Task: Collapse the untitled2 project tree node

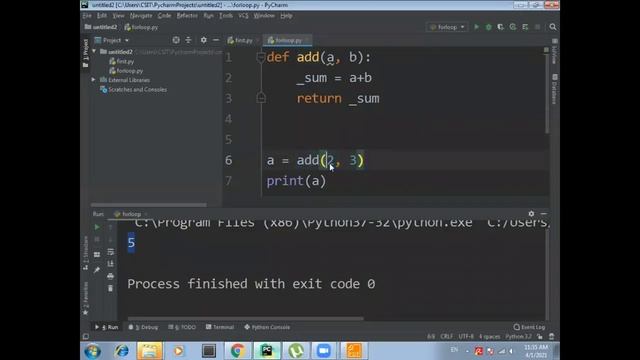Action: tap(94, 51)
